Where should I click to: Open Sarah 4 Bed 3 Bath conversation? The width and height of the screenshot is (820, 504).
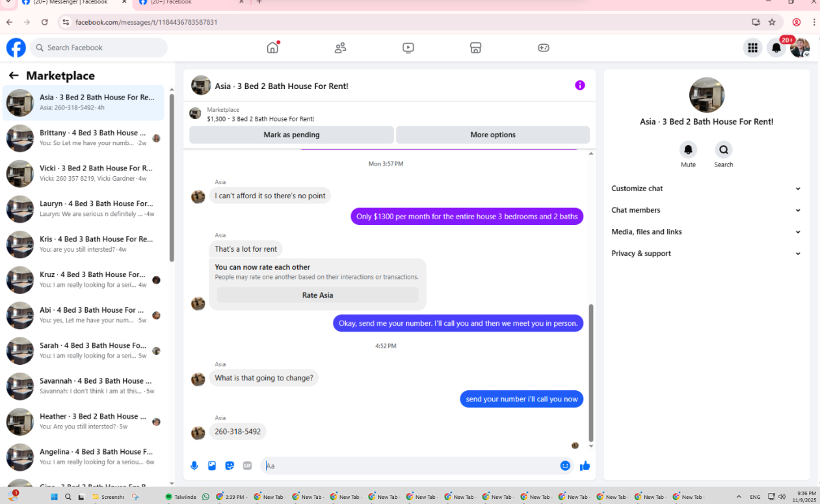(83, 351)
